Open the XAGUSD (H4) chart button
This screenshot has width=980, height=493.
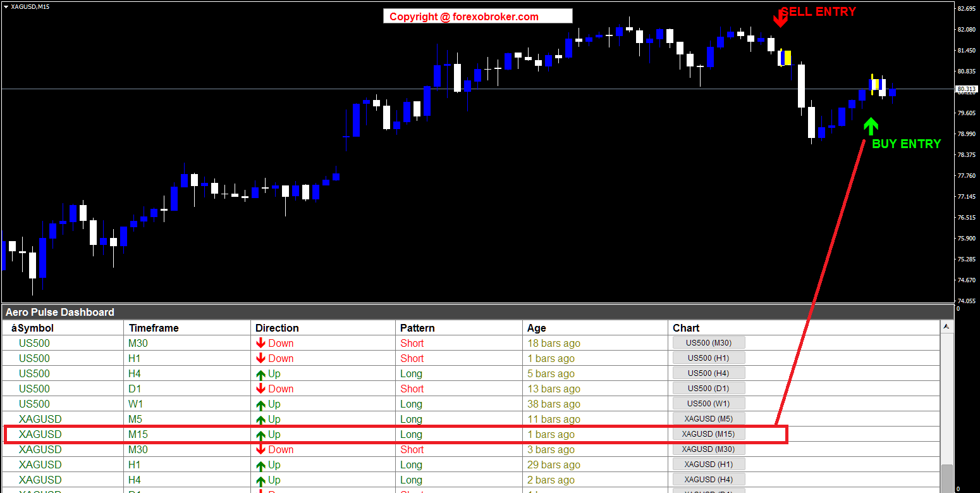tap(708, 480)
